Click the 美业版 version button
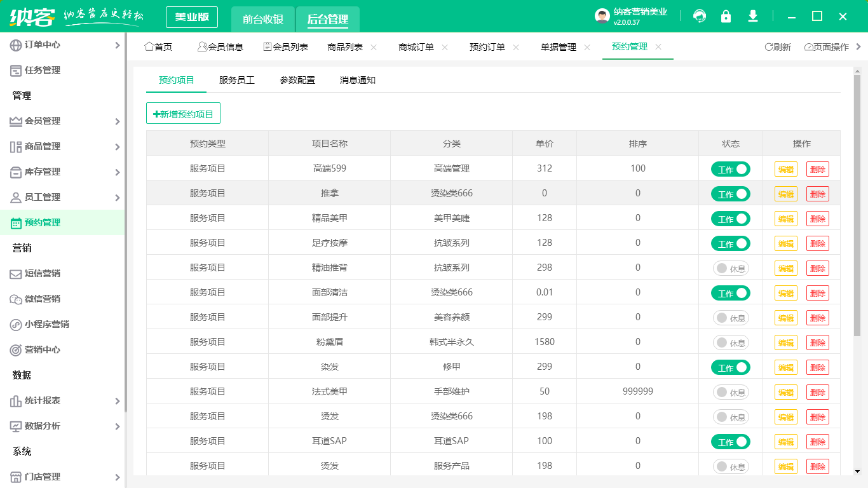 [x=192, y=17]
